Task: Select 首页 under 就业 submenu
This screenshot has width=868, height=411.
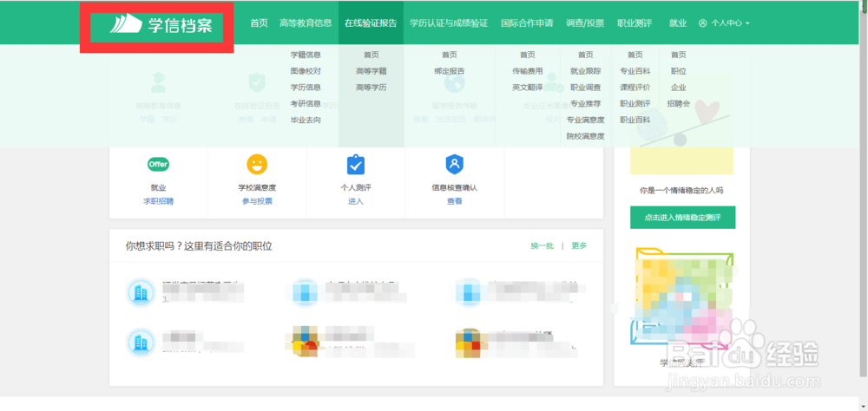Action: coord(678,55)
